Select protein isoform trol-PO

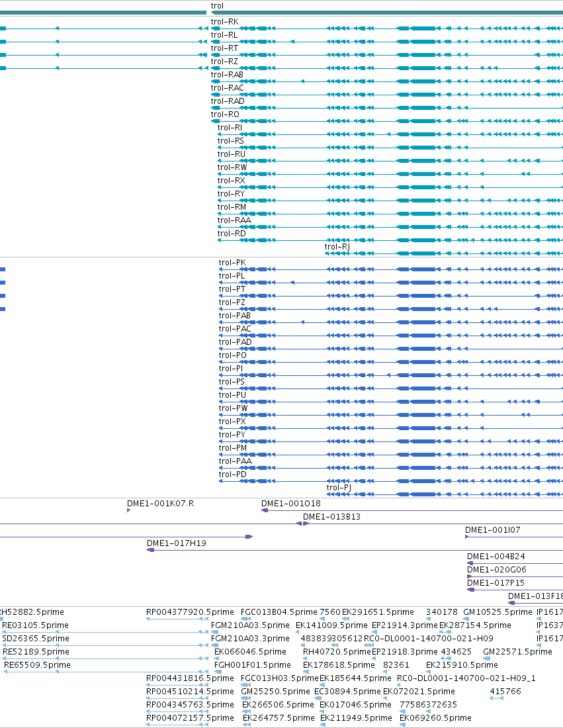[232, 355]
